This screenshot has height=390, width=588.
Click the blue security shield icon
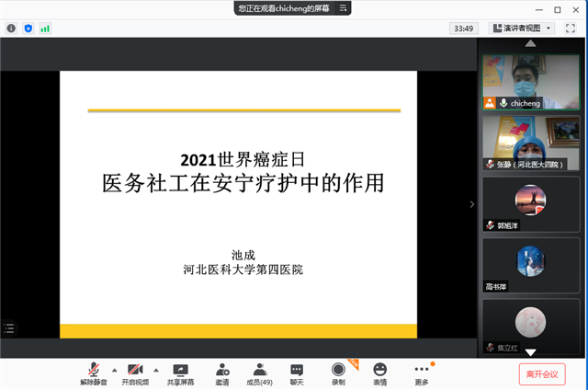click(x=28, y=29)
